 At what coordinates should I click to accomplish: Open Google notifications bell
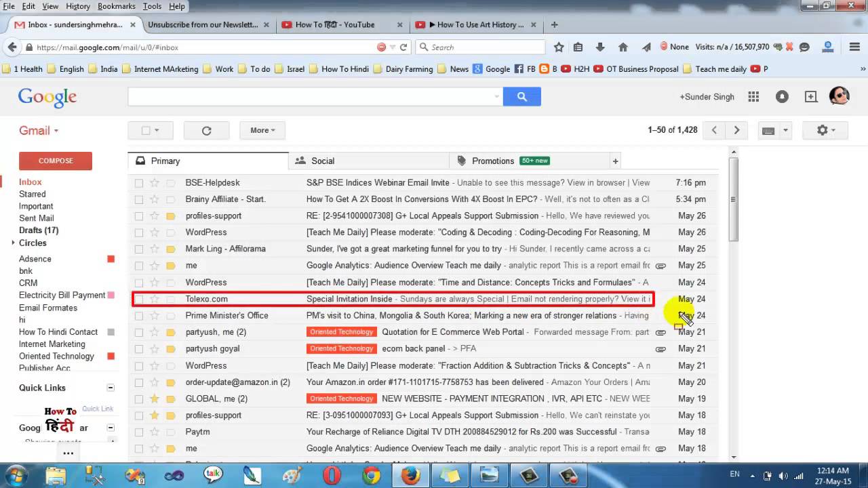point(782,97)
